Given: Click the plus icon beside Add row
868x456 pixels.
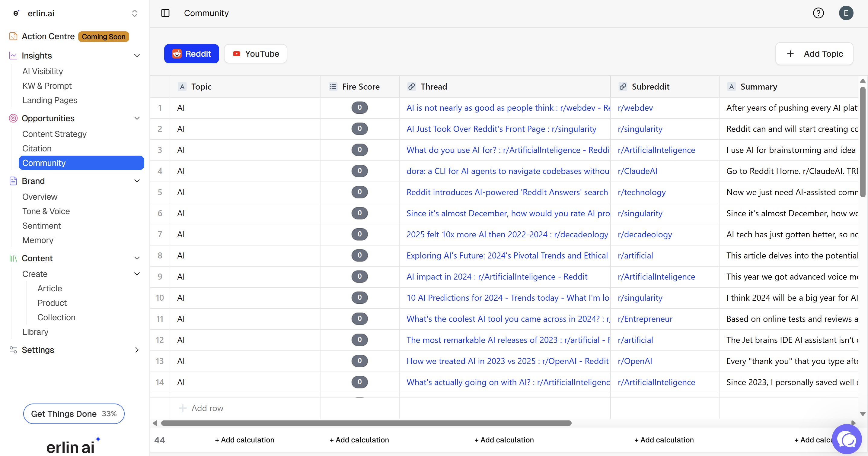Looking at the screenshot, I should coord(183,408).
